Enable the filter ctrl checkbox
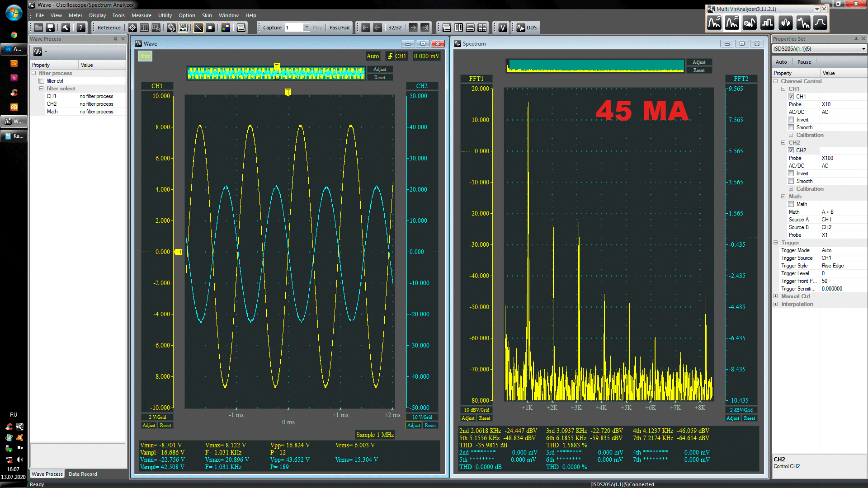Viewport: 868px width, 488px height. click(42, 81)
